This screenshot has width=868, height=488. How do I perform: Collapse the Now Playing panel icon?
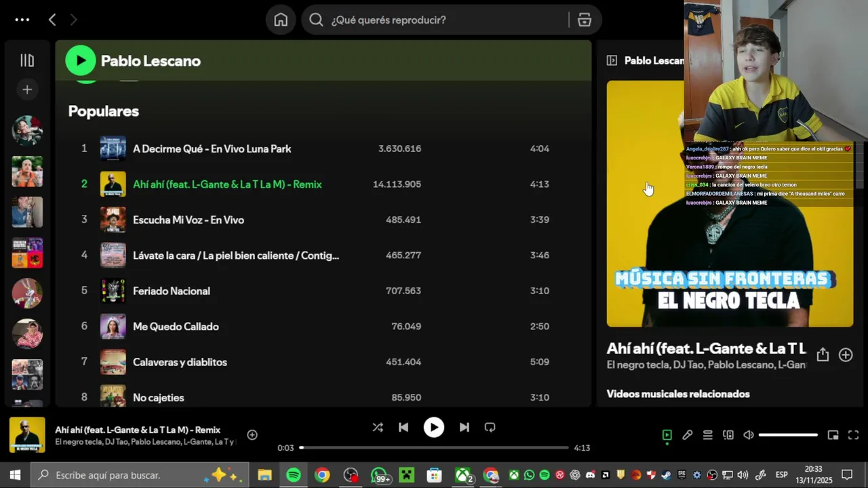coord(612,60)
